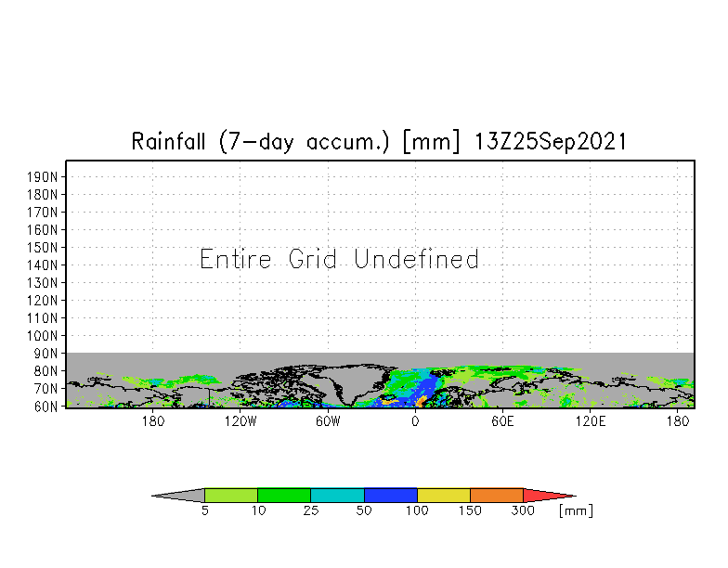The image size is (728, 568).
Task: Click the colorbar tick label '100'
Action: pos(417,510)
